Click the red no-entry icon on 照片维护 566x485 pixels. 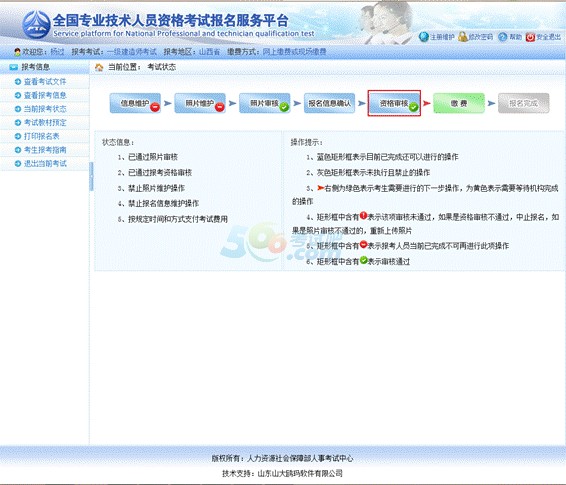[220, 107]
